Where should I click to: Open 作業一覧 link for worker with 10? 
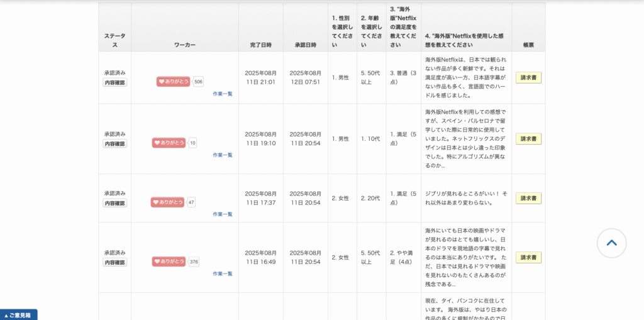pyautogui.click(x=223, y=155)
